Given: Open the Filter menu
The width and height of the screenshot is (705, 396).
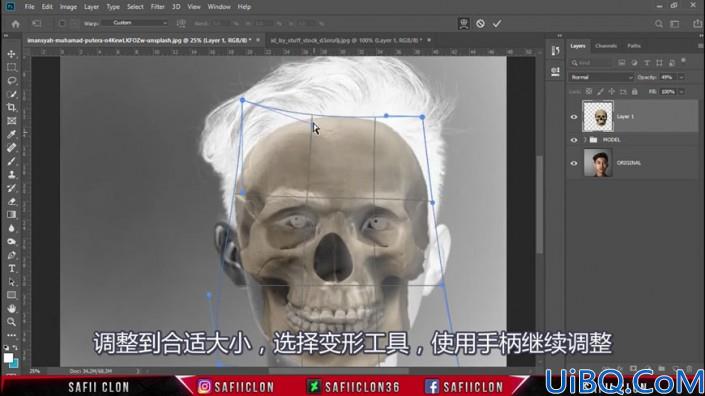Looking at the screenshot, I should pyautogui.click(x=157, y=7).
